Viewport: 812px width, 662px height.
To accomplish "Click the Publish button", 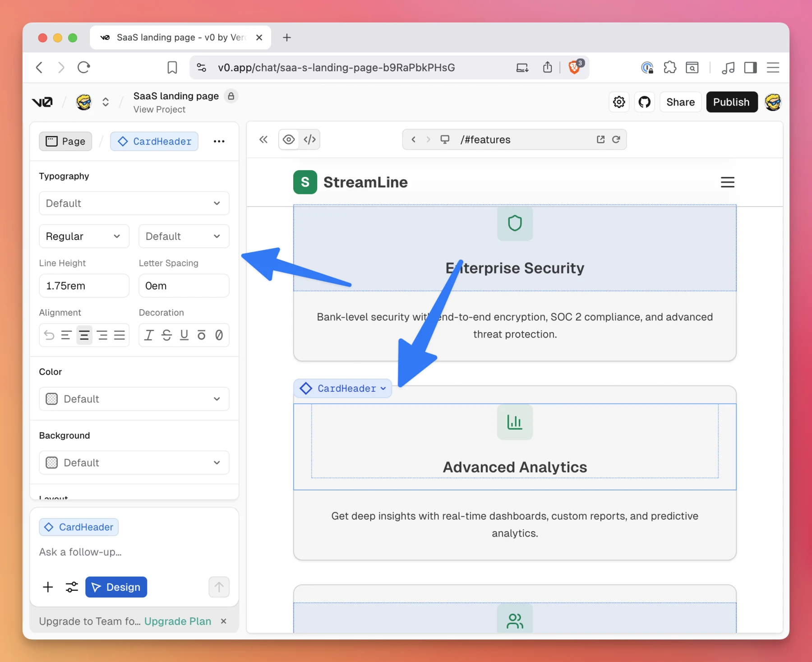I will point(732,102).
